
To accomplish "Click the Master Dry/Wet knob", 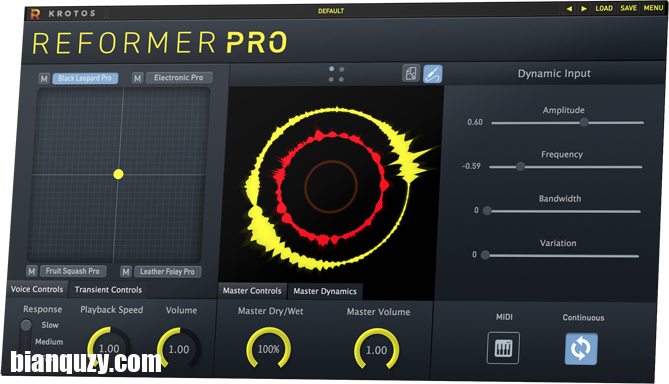I will point(269,349).
